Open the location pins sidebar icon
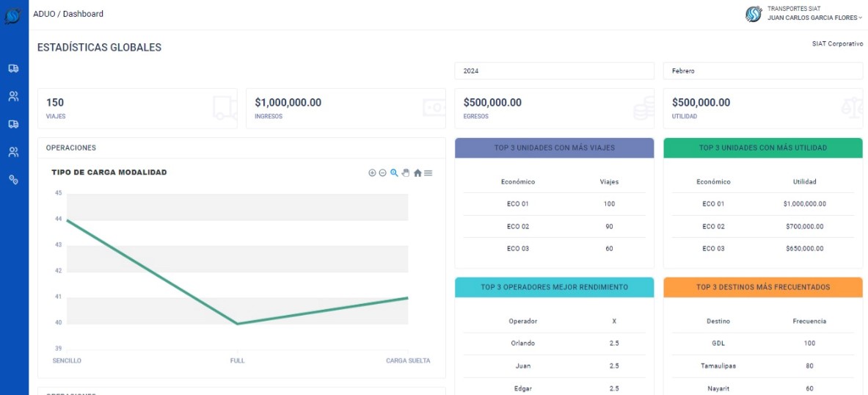 coord(13,179)
